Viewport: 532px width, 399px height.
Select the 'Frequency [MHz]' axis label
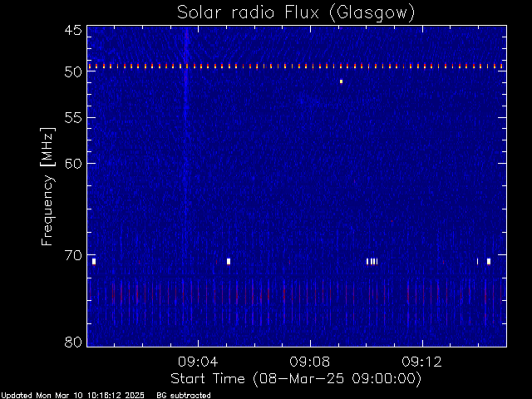47,186
